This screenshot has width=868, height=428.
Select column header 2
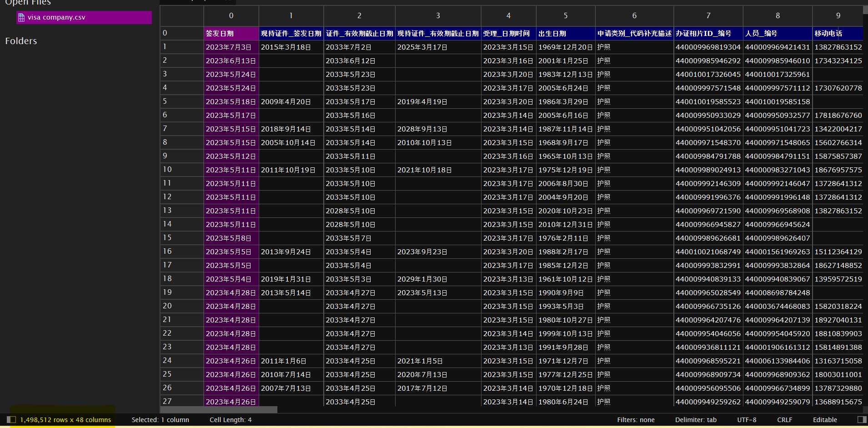[x=359, y=15]
